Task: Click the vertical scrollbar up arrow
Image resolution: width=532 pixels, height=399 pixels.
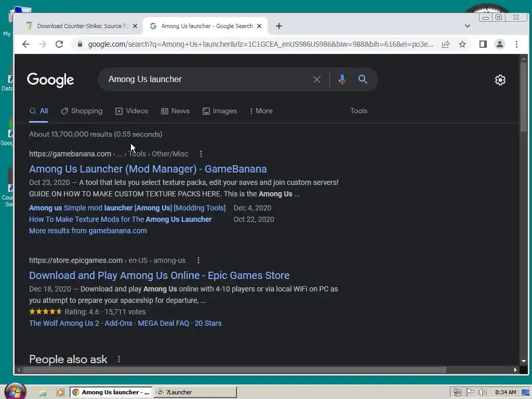Action: pyautogui.click(x=524, y=58)
